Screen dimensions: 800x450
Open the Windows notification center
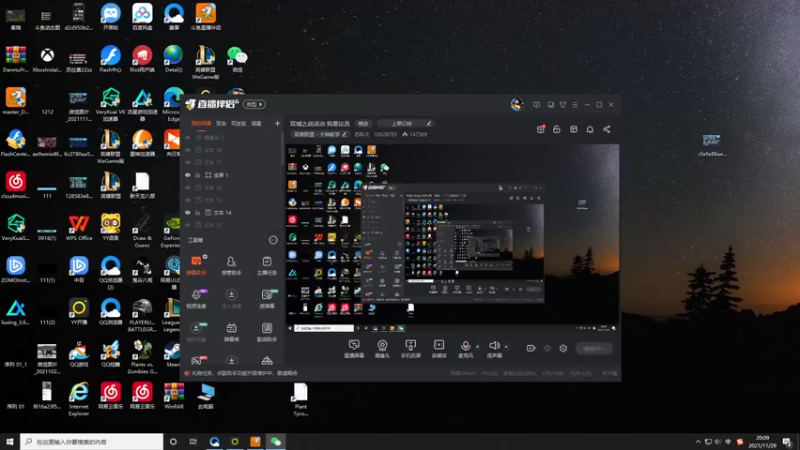pyautogui.click(x=787, y=442)
